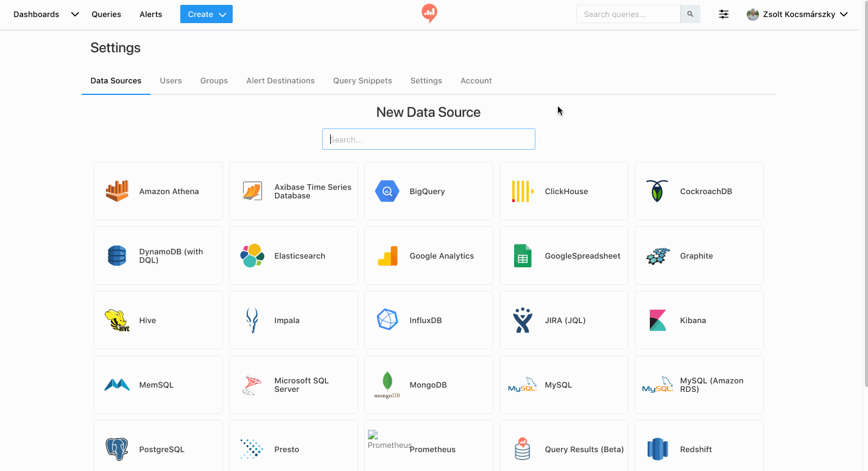Image resolution: width=868 pixels, height=471 pixels.
Task: Go to the Queries page
Action: (x=106, y=14)
